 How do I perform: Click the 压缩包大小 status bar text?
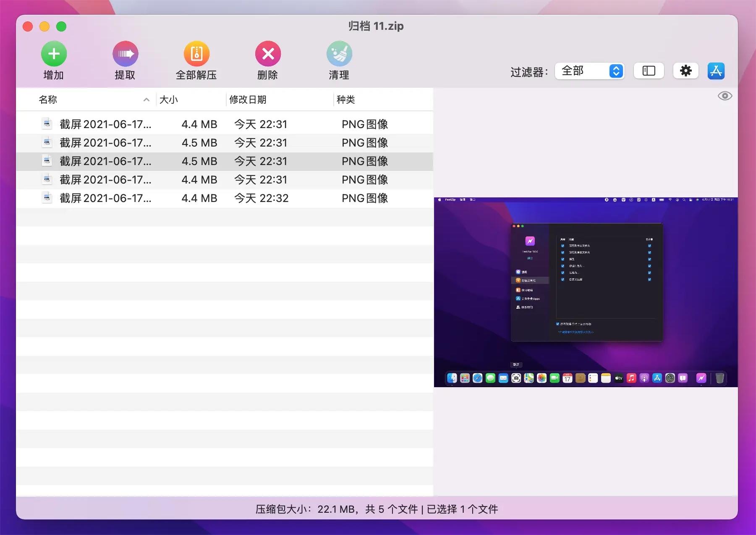377,509
